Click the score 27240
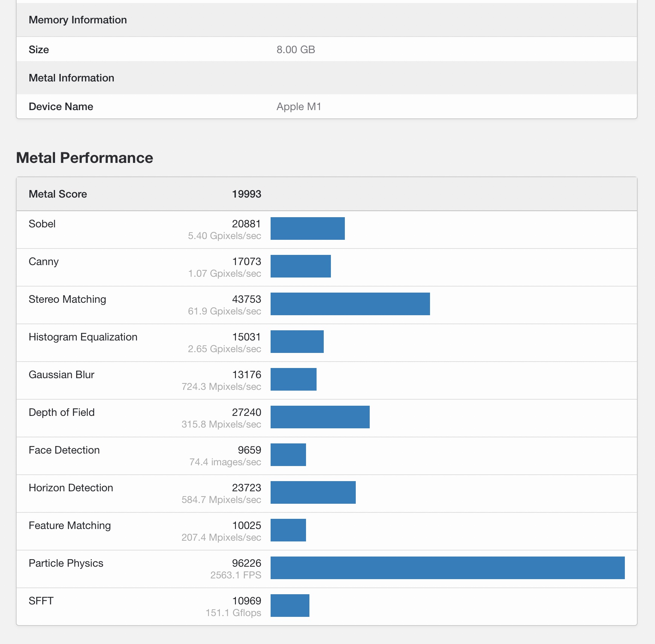The width and height of the screenshot is (655, 644). [x=246, y=412]
